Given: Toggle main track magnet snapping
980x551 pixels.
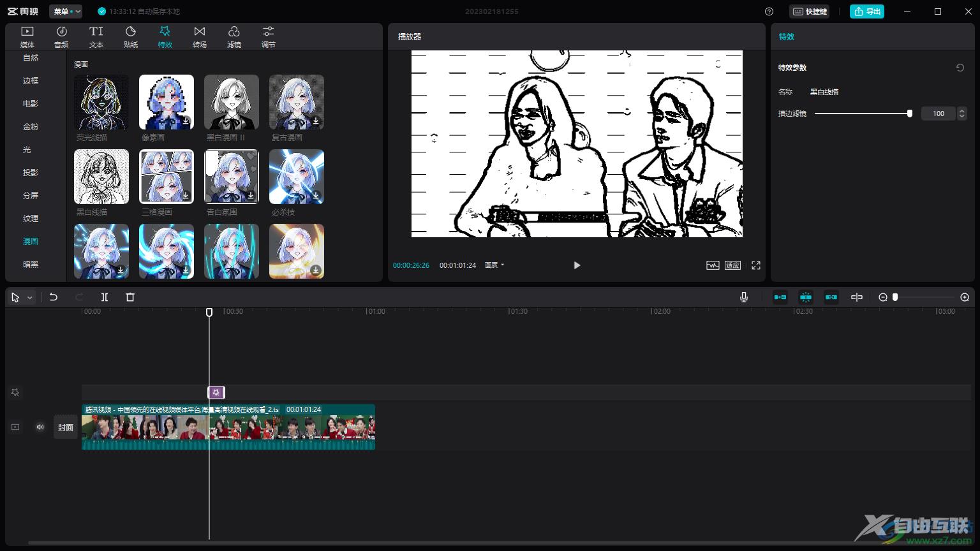Looking at the screenshot, I should (780, 297).
